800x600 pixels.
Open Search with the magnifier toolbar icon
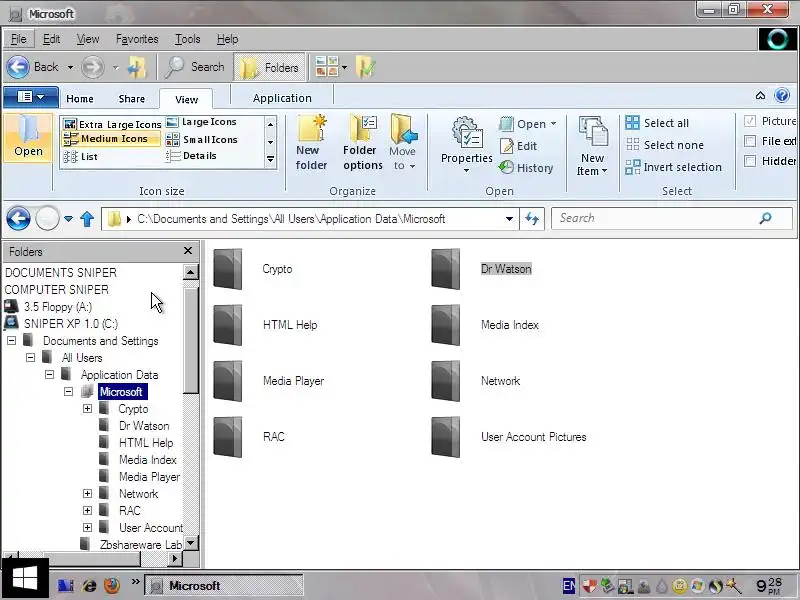point(175,67)
